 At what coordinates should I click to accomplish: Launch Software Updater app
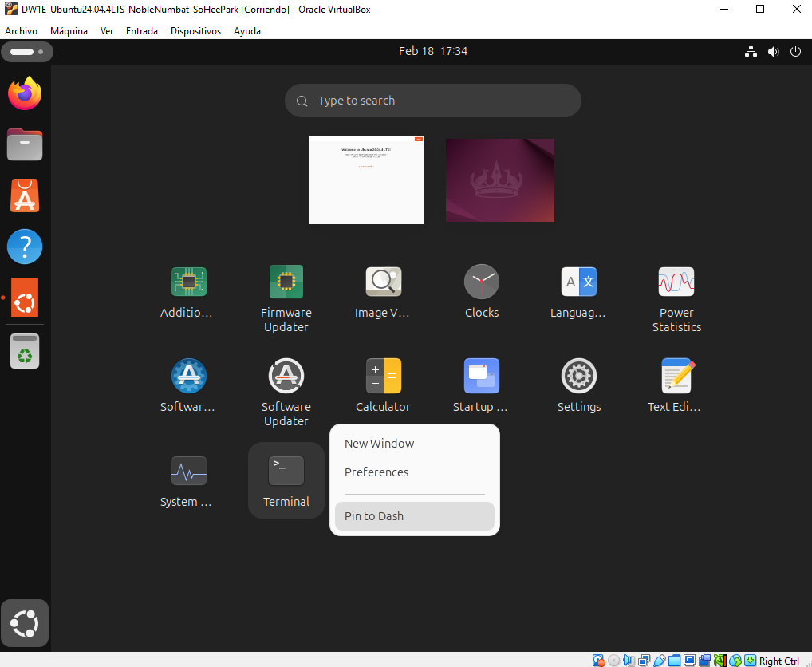click(x=286, y=376)
